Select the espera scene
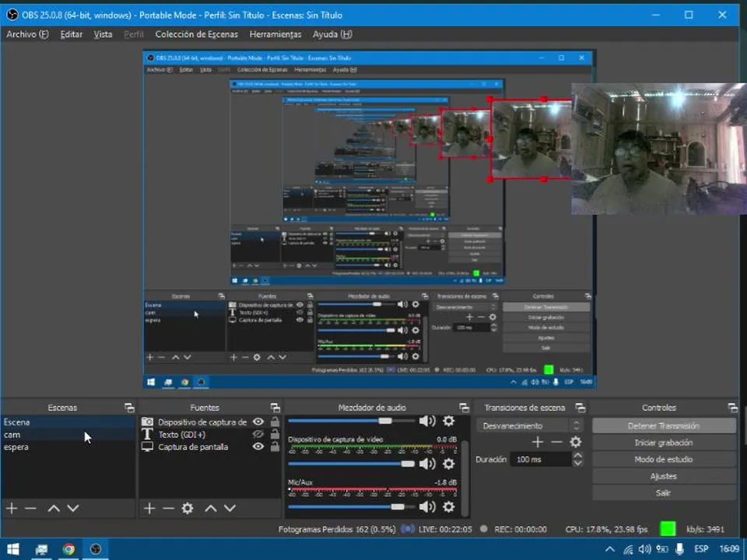Screen dimensions: 747x560 68,446
